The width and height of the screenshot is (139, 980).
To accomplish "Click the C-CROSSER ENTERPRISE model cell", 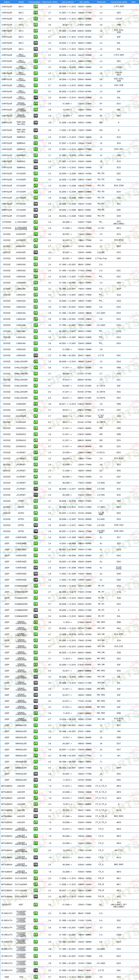I will point(21,228).
